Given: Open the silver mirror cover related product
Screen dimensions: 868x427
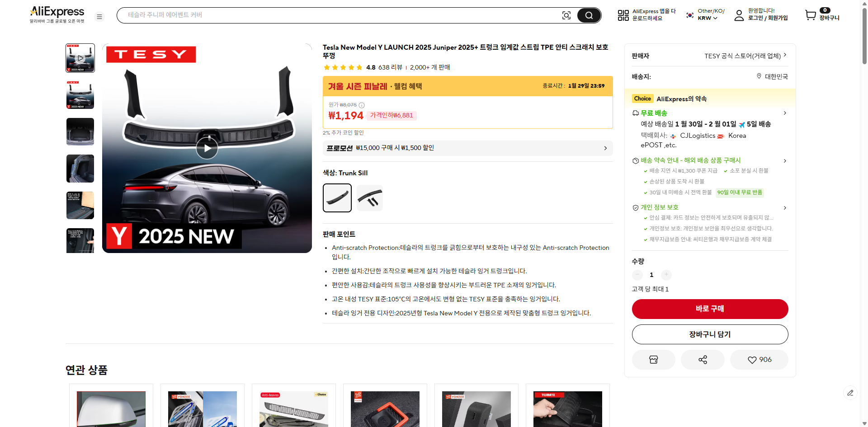Looking at the screenshot, I should click(111, 408).
